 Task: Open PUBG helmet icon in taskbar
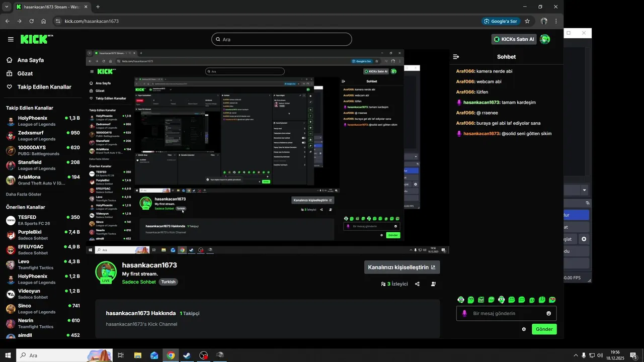click(x=220, y=355)
